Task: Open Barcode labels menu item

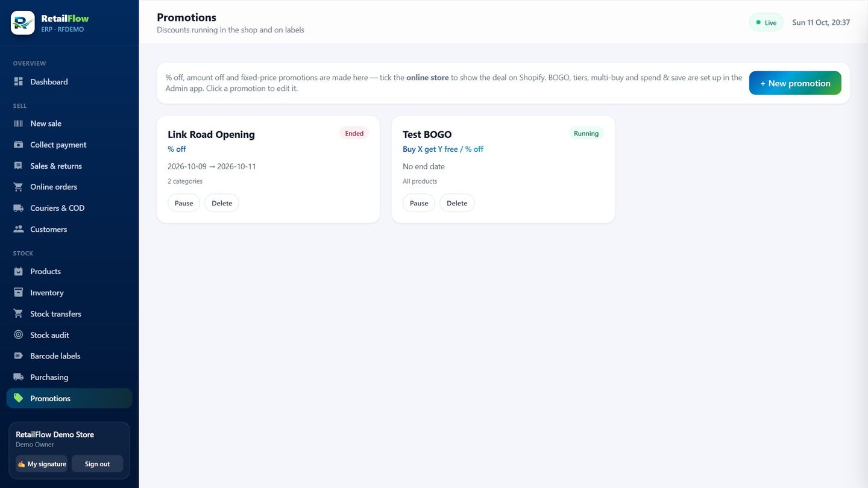Action: coord(69,356)
